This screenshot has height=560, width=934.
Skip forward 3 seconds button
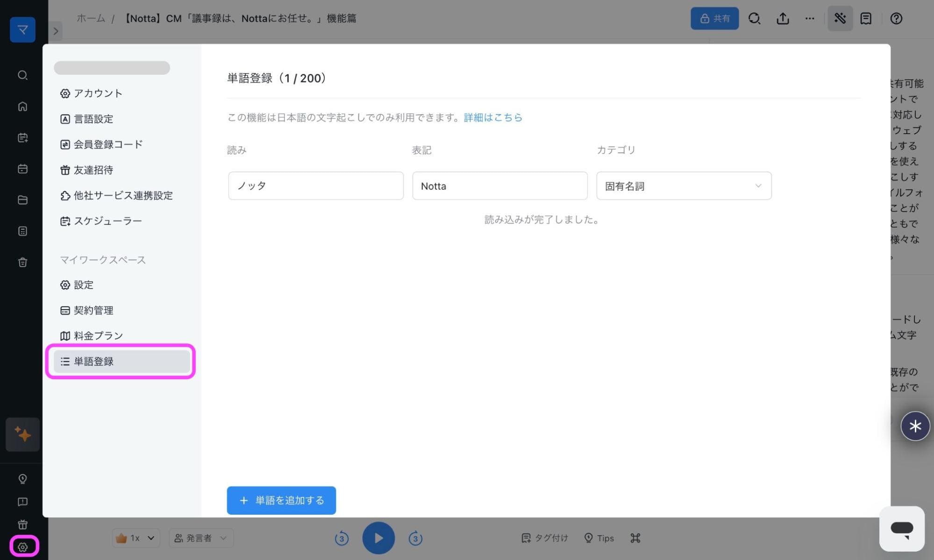415,539
